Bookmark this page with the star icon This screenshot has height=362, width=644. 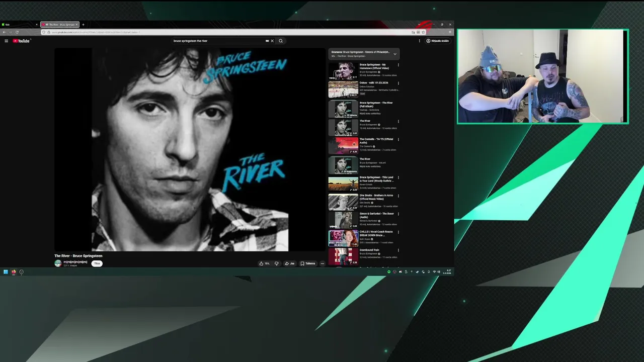point(423,32)
